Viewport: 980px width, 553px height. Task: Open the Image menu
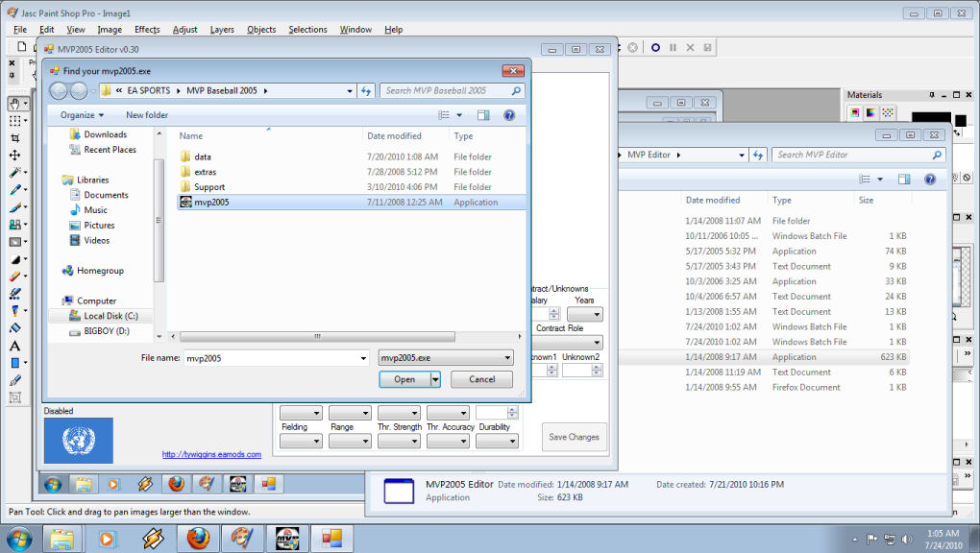(110, 30)
